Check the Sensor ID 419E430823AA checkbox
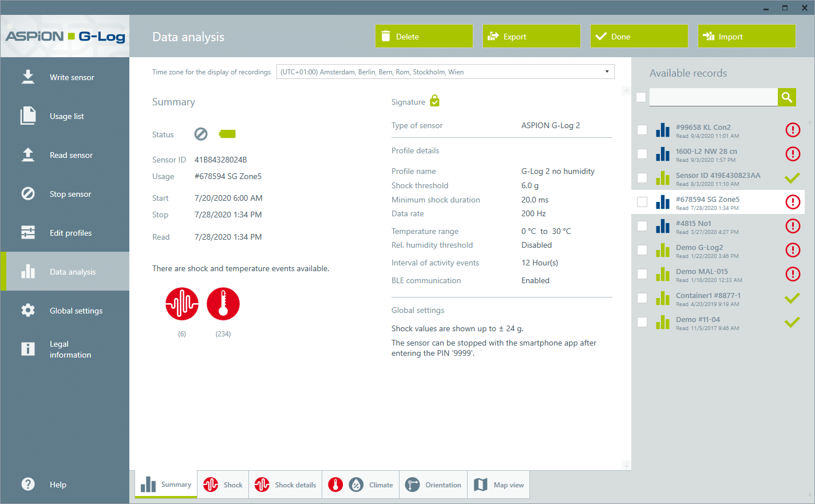 [x=642, y=178]
